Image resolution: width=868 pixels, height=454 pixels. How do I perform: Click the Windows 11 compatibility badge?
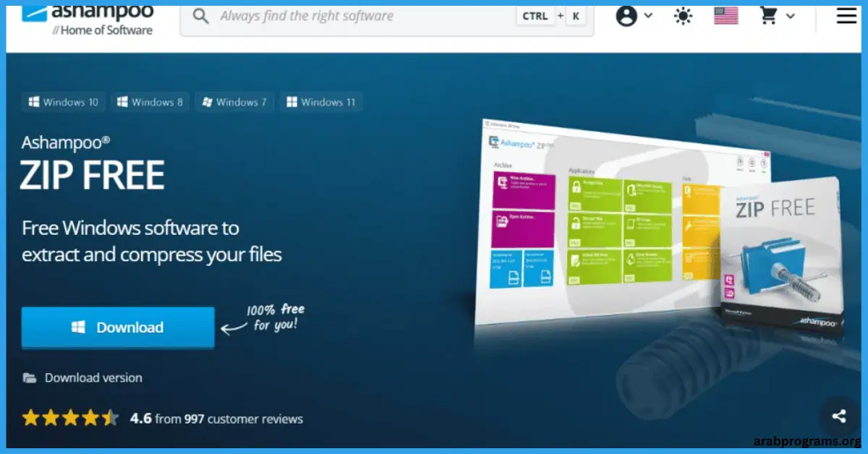pos(321,102)
